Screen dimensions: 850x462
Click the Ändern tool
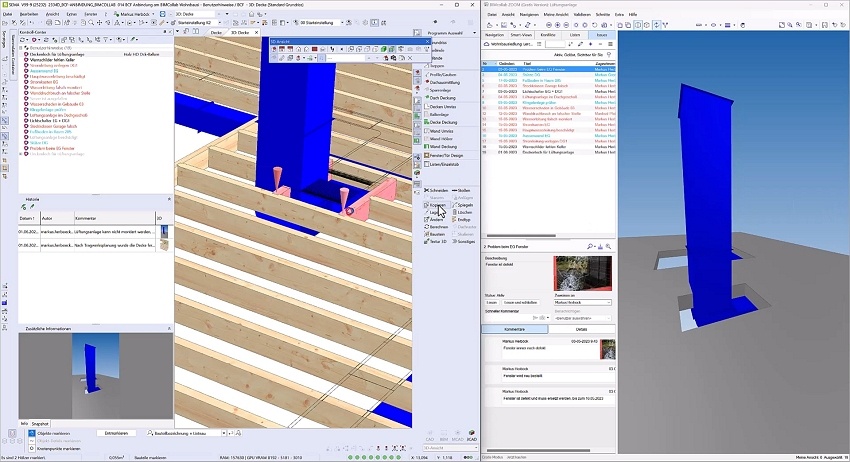click(434, 220)
